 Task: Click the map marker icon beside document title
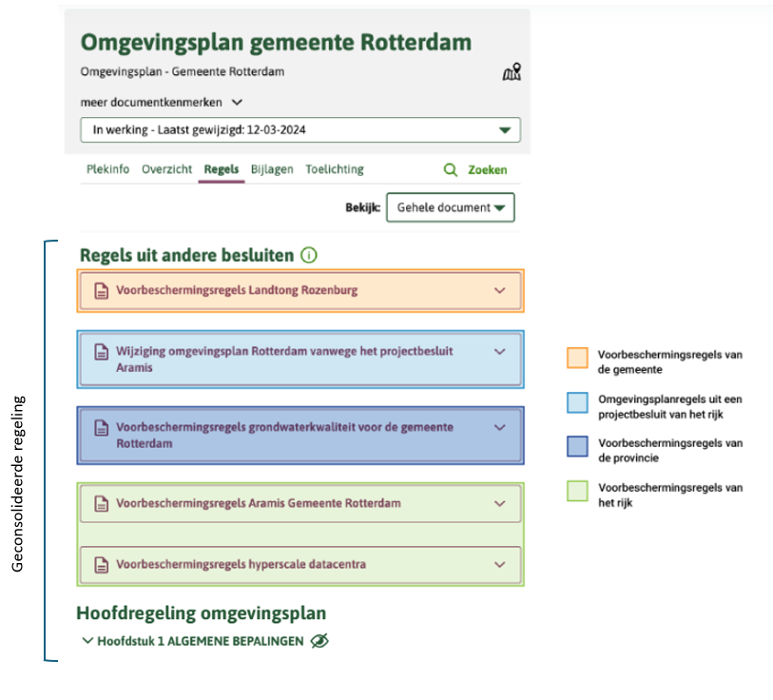pos(512,71)
